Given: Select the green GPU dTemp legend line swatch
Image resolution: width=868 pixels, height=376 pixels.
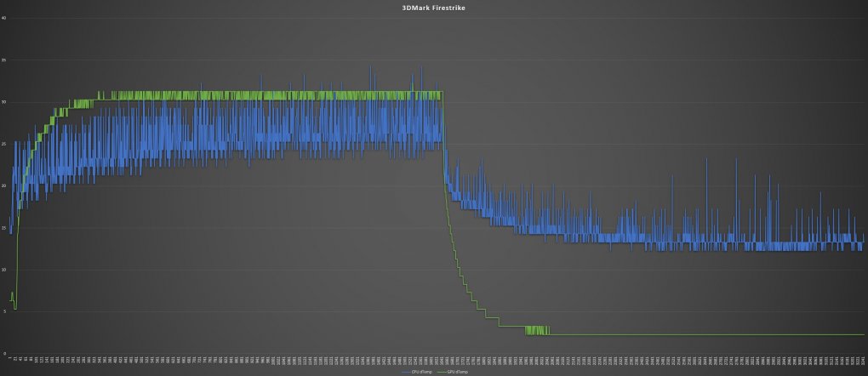Looking at the screenshot, I should tap(442, 373).
